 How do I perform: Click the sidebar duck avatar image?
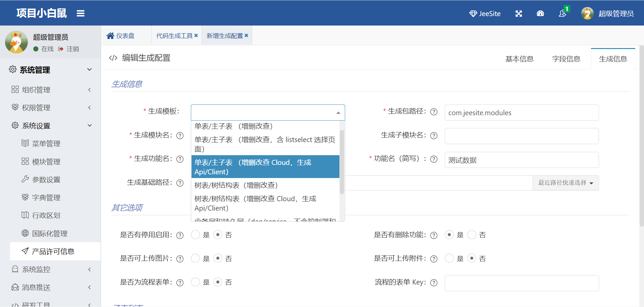(x=16, y=42)
